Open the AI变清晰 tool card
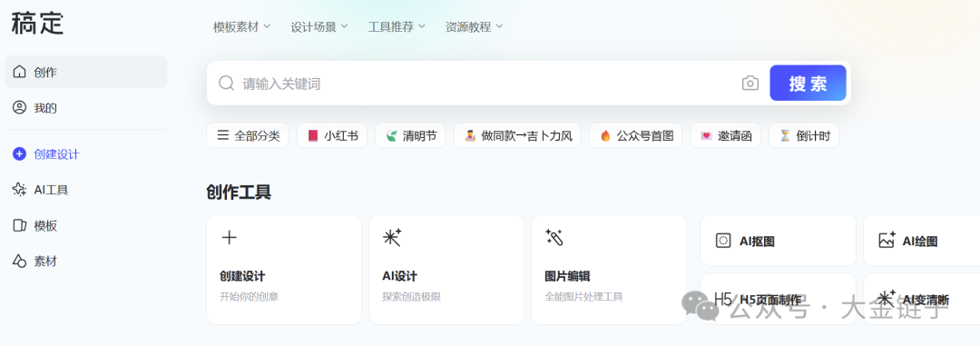The image size is (980, 346). coord(922,299)
